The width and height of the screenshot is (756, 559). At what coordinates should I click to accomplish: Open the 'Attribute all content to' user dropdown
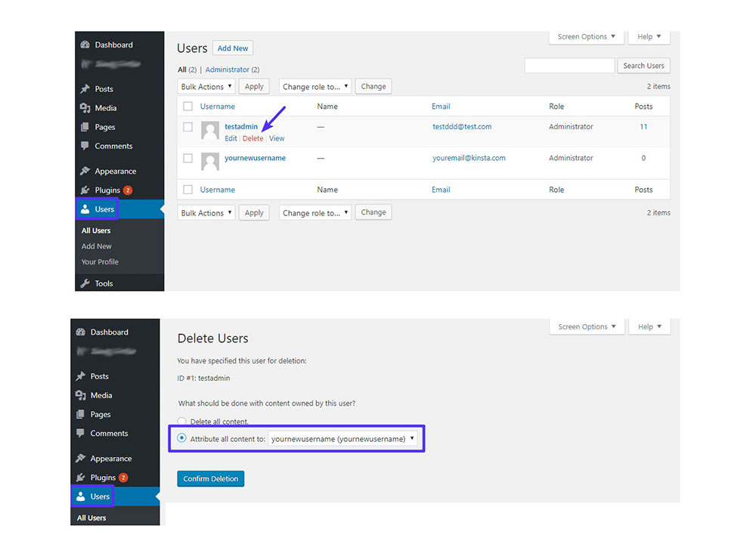[343, 439]
